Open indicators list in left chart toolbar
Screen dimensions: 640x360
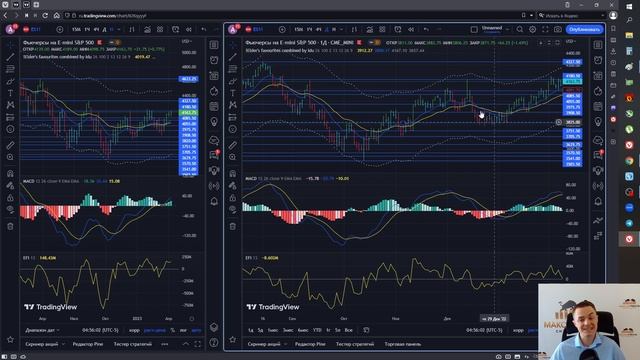147,29
